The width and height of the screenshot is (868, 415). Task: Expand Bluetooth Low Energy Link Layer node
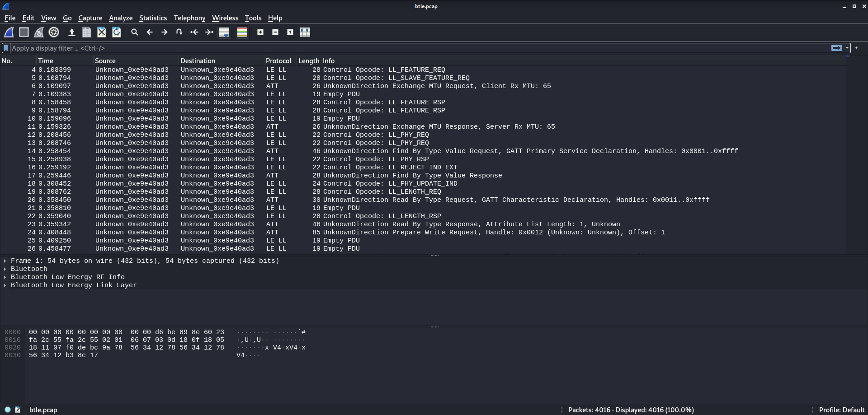[5, 285]
